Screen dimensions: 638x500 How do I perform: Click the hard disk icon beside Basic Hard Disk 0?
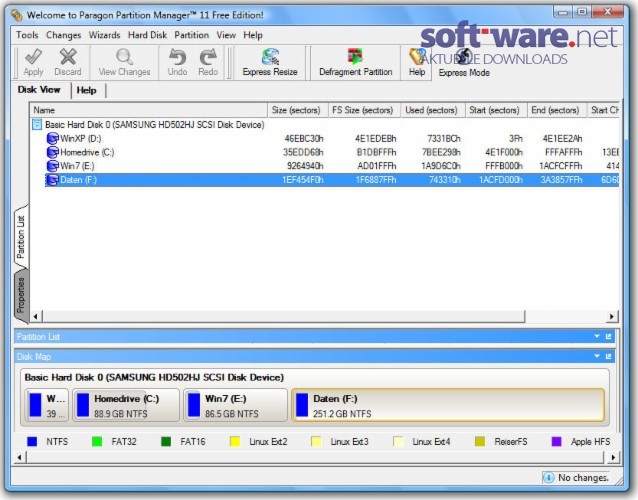pyautogui.click(x=37, y=124)
